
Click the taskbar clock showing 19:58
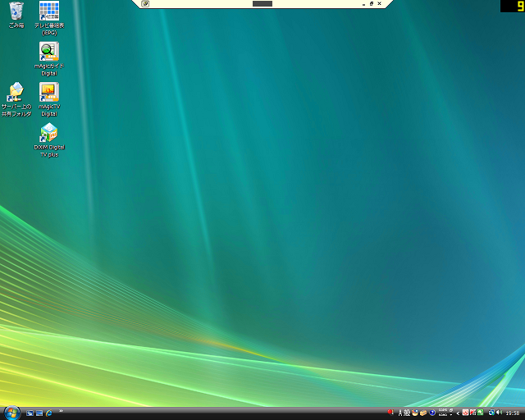(x=513, y=413)
